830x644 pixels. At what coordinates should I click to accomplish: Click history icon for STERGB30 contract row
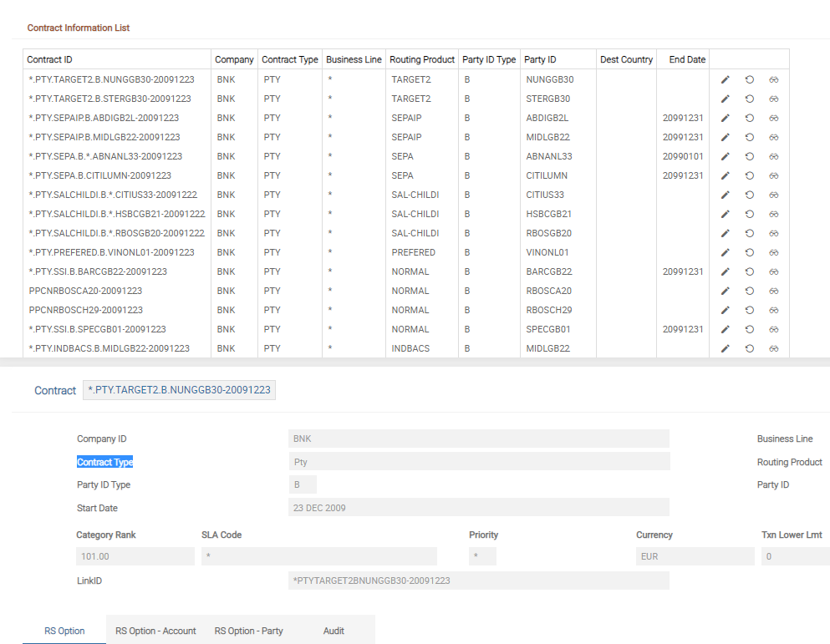[x=750, y=99]
